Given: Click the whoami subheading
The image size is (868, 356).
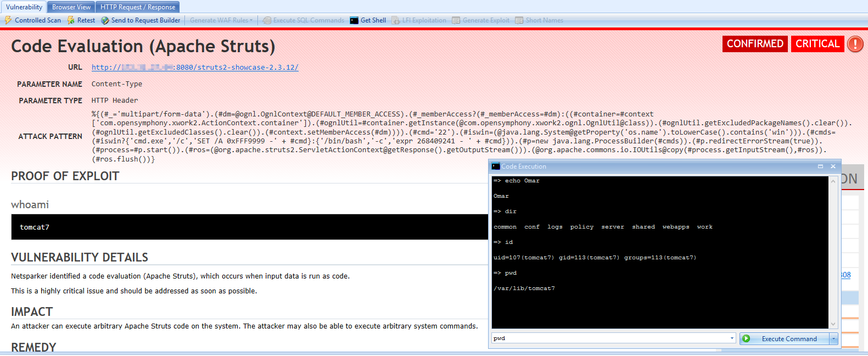Looking at the screenshot, I should (x=30, y=205).
